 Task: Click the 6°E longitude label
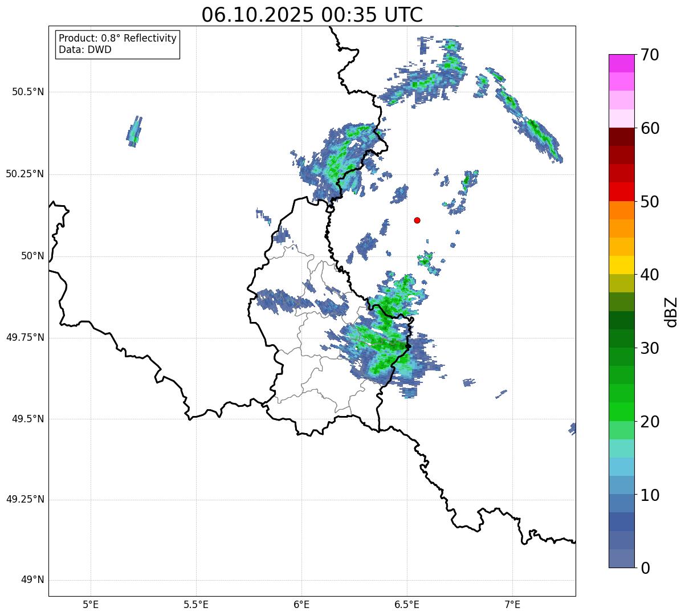(301, 605)
